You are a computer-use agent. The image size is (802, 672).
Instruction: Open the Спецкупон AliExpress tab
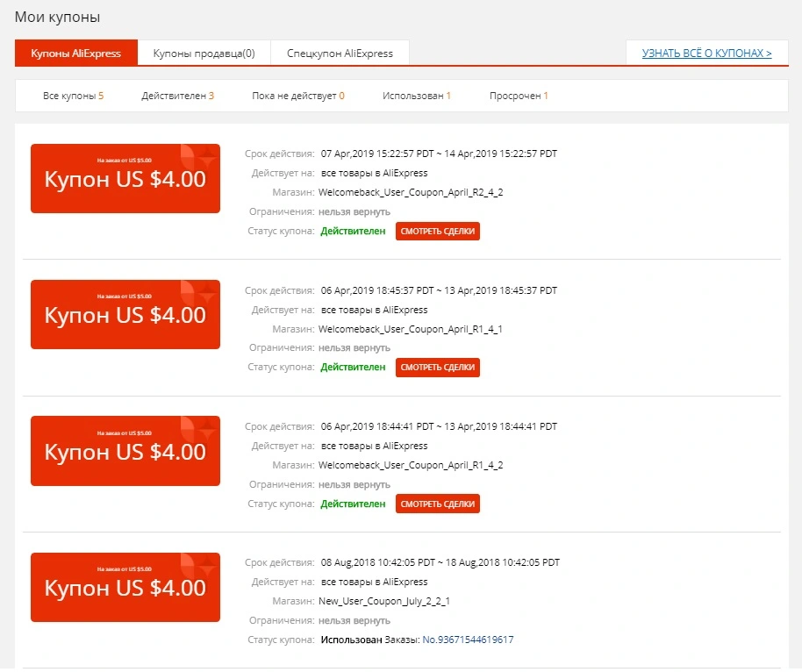(x=340, y=54)
